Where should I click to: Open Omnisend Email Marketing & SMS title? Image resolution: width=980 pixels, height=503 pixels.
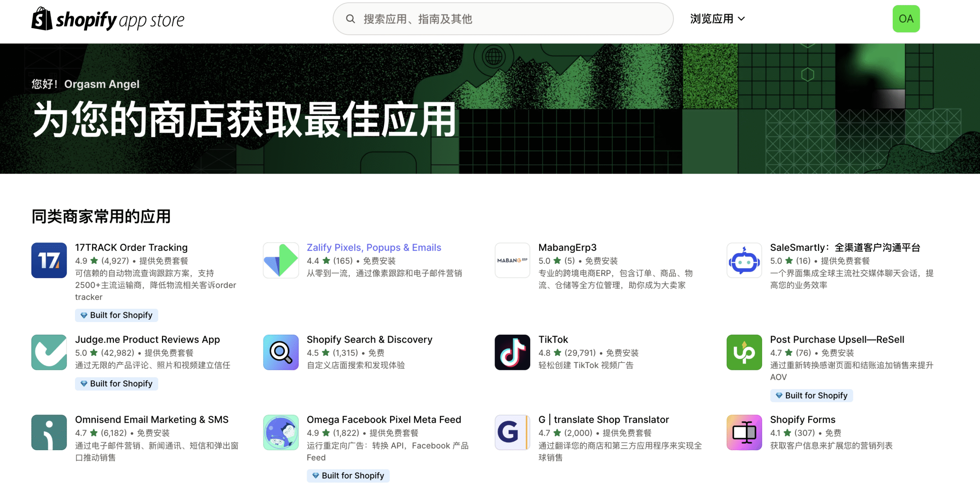[x=152, y=420]
